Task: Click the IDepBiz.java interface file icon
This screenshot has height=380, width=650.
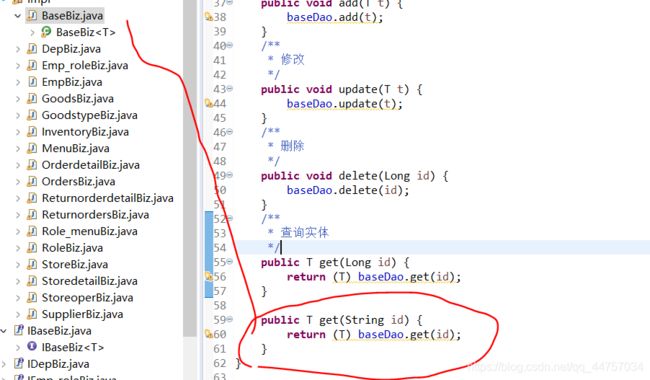Action: tap(19, 363)
